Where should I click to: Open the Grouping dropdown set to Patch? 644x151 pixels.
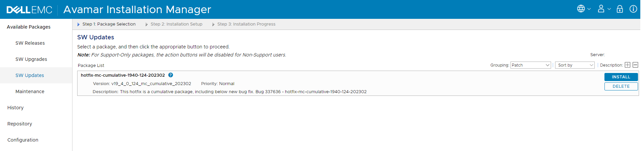coord(530,65)
